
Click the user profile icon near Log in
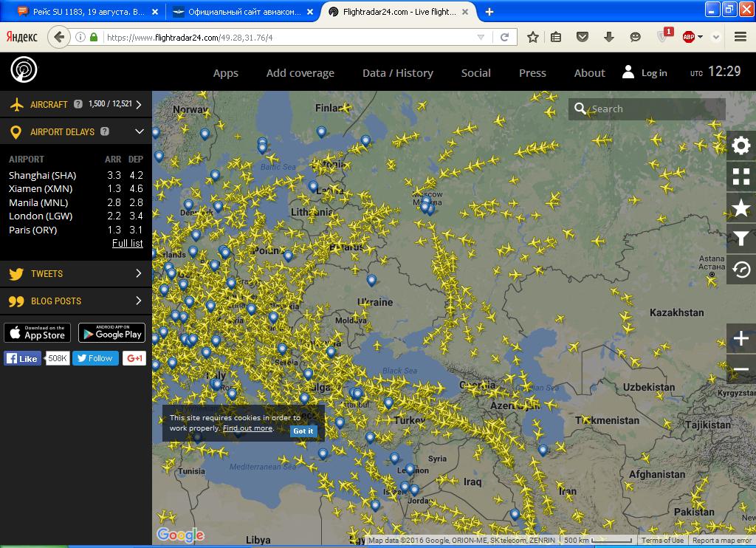point(628,72)
